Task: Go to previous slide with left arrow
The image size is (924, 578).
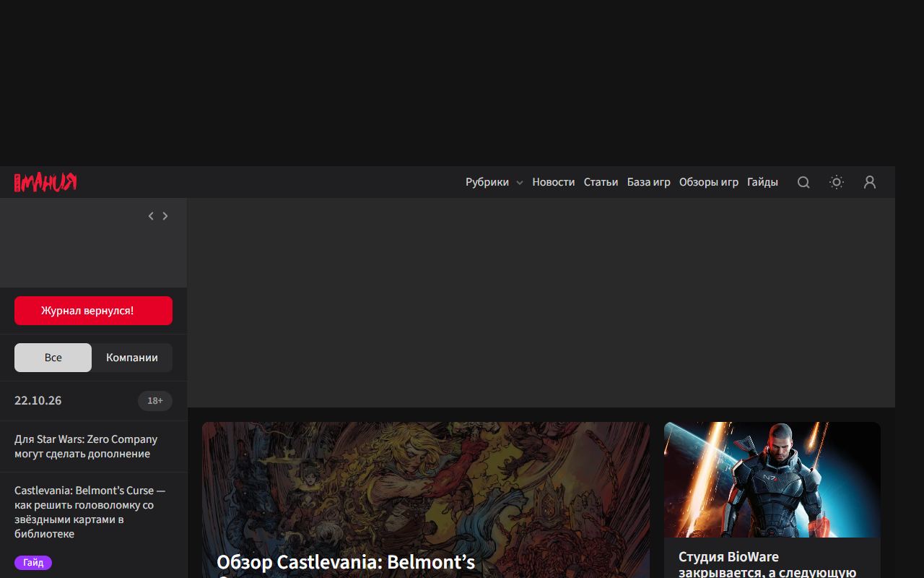Action: [151, 216]
